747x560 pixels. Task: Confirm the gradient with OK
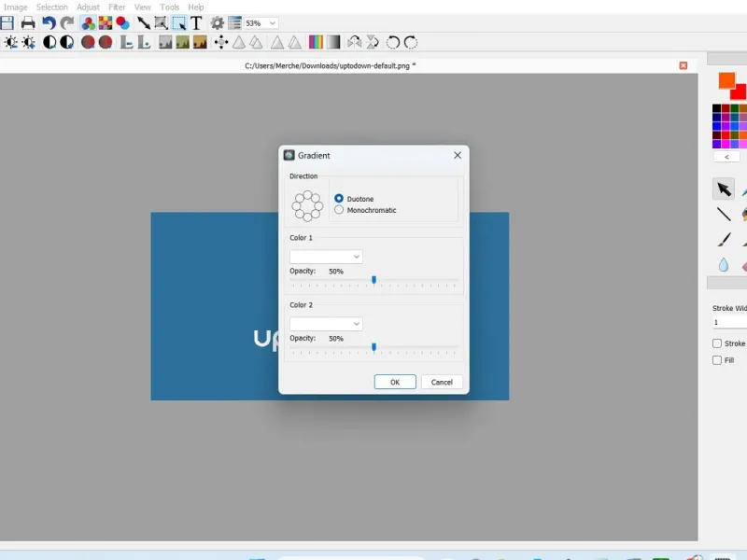[395, 382]
